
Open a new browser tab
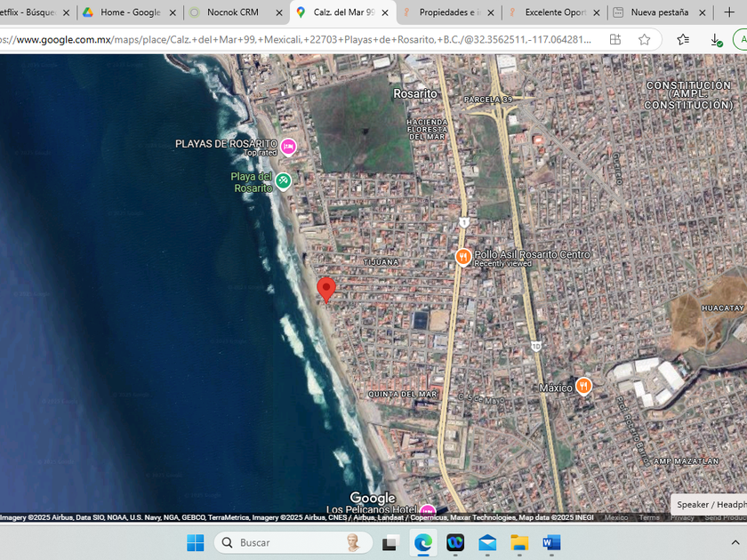pyautogui.click(x=729, y=12)
